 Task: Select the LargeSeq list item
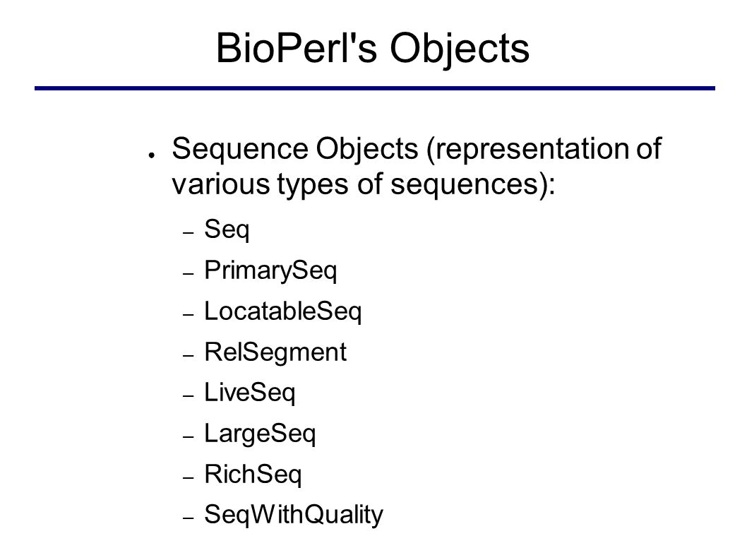[x=260, y=434]
